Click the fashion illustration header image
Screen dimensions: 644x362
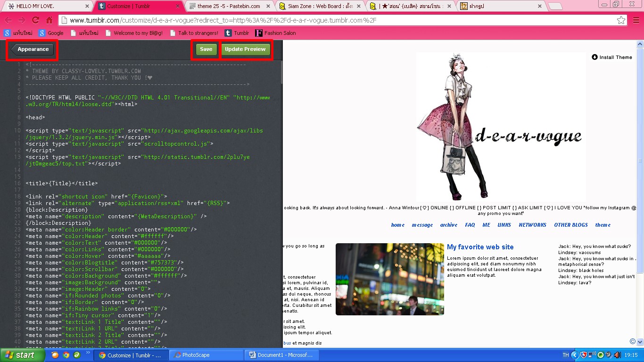[501, 126]
